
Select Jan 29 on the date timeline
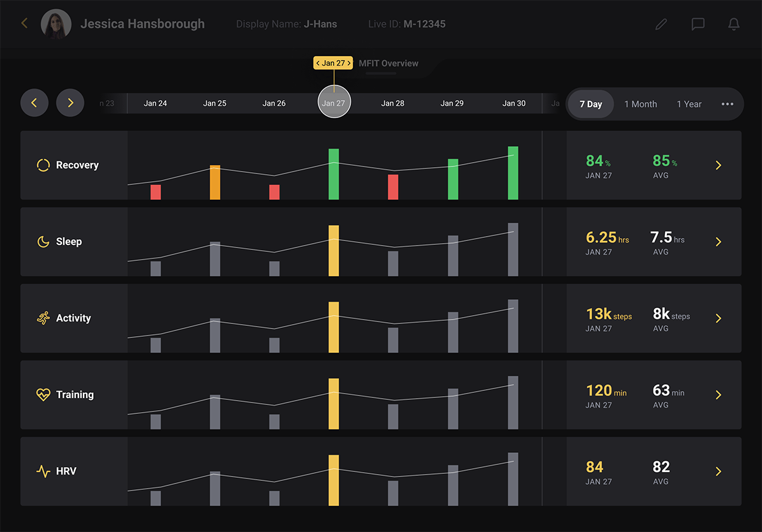[452, 103]
